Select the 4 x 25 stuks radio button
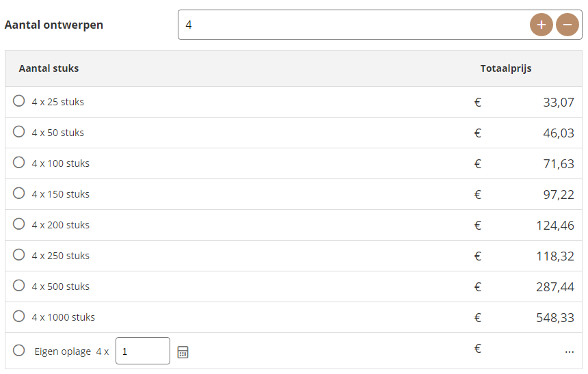The image size is (588, 374). pyautogui.click(x=19, y=101)
